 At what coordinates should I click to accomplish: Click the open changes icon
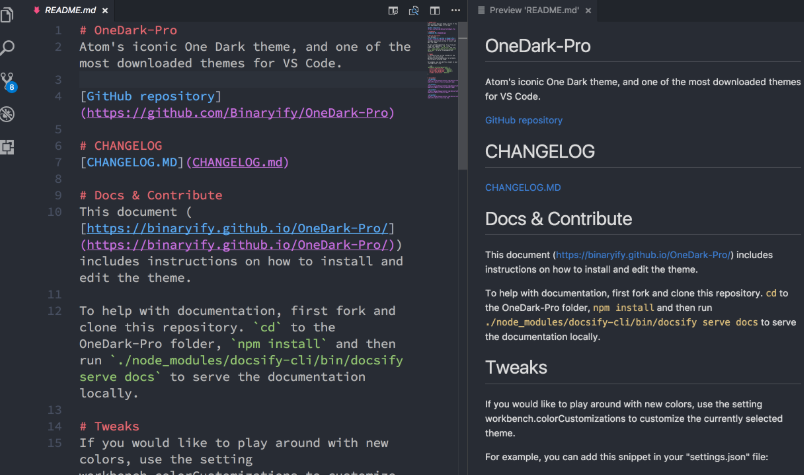tap(414, 10)
